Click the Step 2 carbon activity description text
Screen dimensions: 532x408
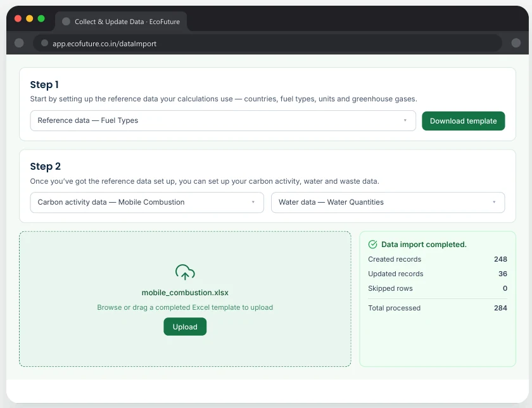coord(205,181)
